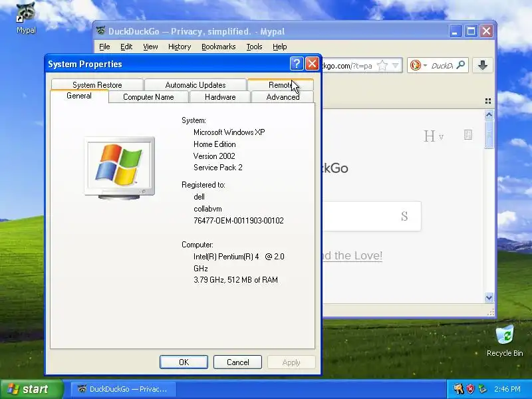The width and height of the screenshot is (532, 399).
Task: Confirm System Properties with OK
Action: 184,362
